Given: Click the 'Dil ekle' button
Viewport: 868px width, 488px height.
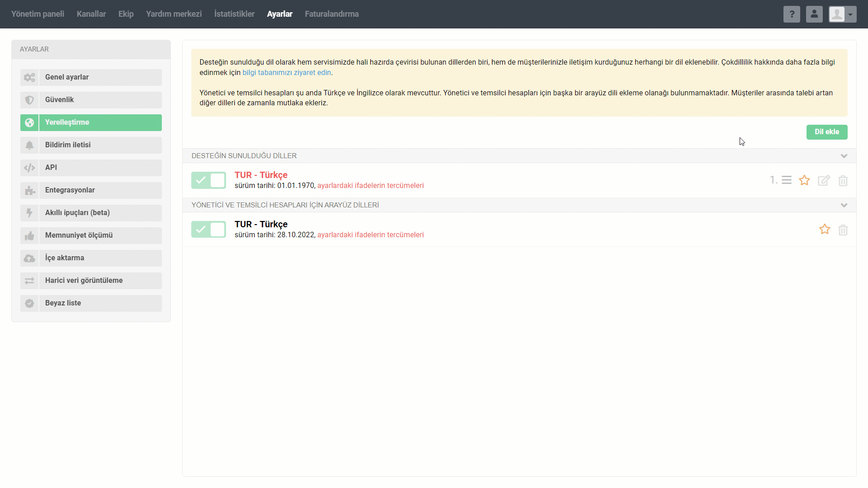Looking at the screenshot, I should pyautogui.click(x=826, y=132).
